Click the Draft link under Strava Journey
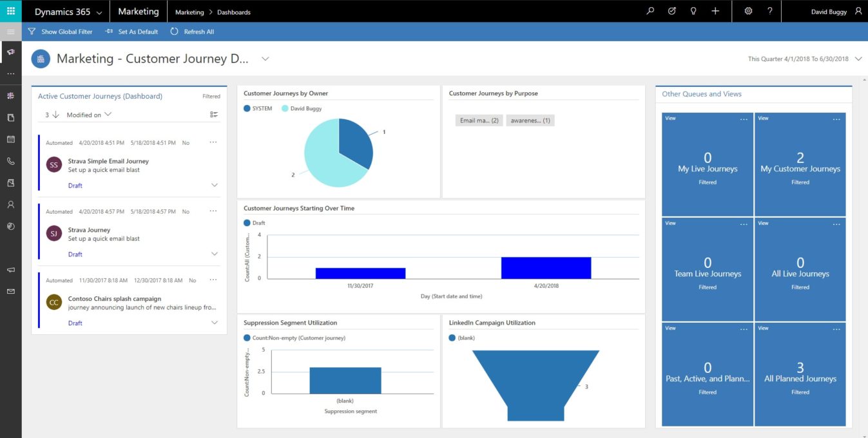Viewport: 868px width, 438px height. (x=75, y=254)
